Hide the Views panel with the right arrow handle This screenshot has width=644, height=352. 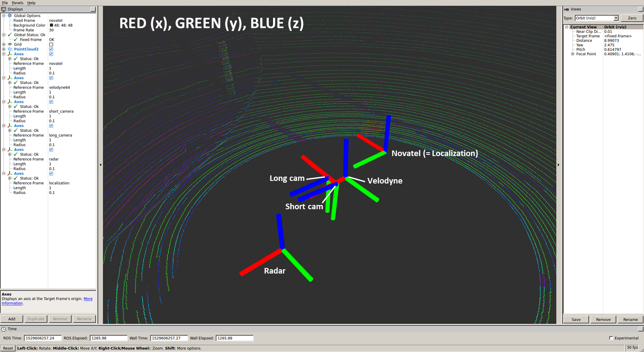pyautogui.click(x=559, y=165)
